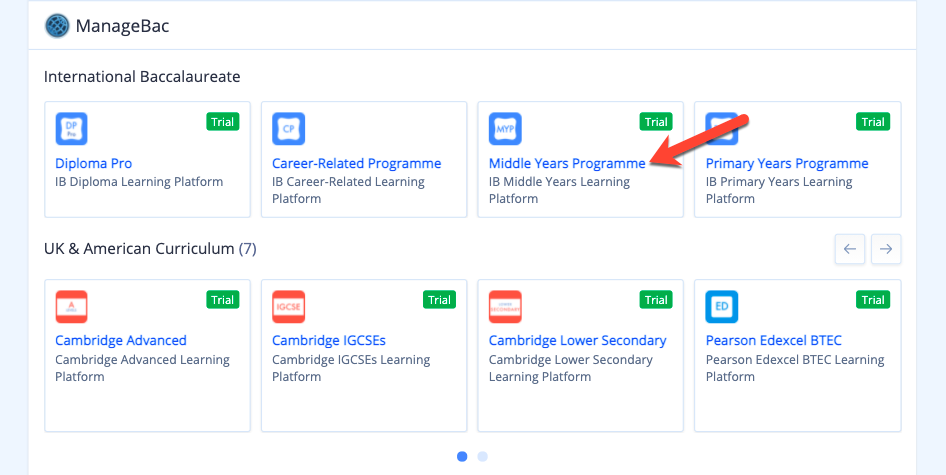Open the Cambridge Advanced A-level icon
The width and height of the screenshot is (946, 475).
pyautogui.click(x=72, y=307)
